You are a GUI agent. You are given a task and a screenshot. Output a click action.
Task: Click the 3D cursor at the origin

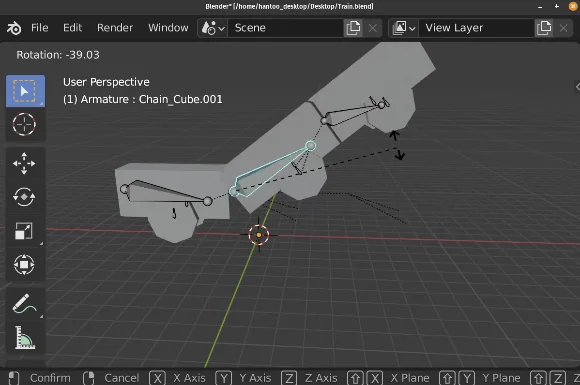(x=259, y=234)
